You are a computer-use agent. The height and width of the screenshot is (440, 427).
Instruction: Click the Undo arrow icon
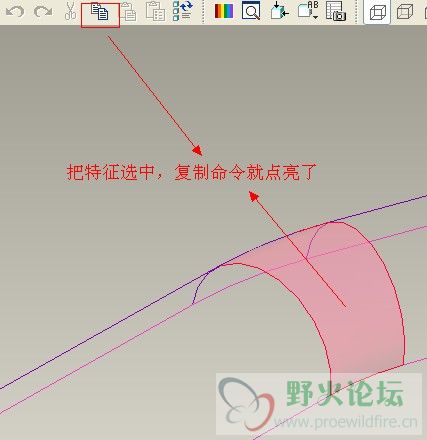coord(15,12)
